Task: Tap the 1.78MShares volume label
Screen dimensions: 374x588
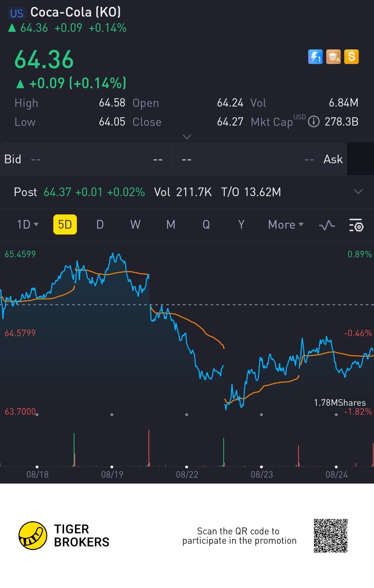Action: (340, 403)
